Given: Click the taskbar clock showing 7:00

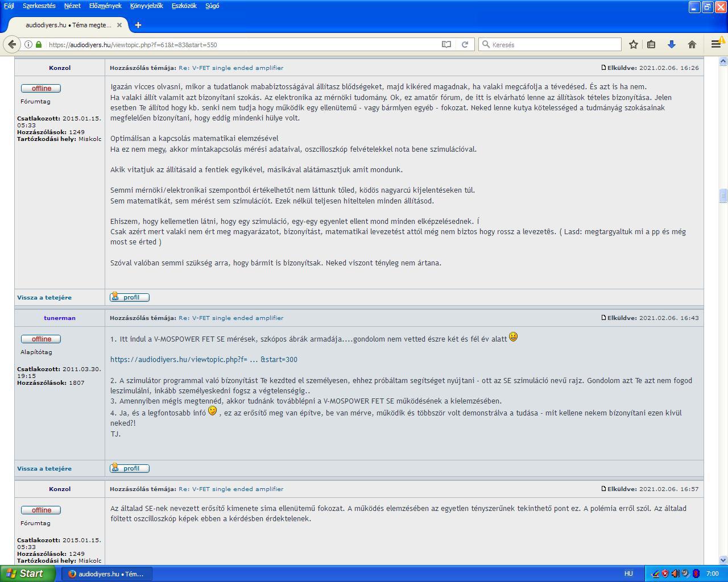Looking at the screenshot, I should coord(712,573).
